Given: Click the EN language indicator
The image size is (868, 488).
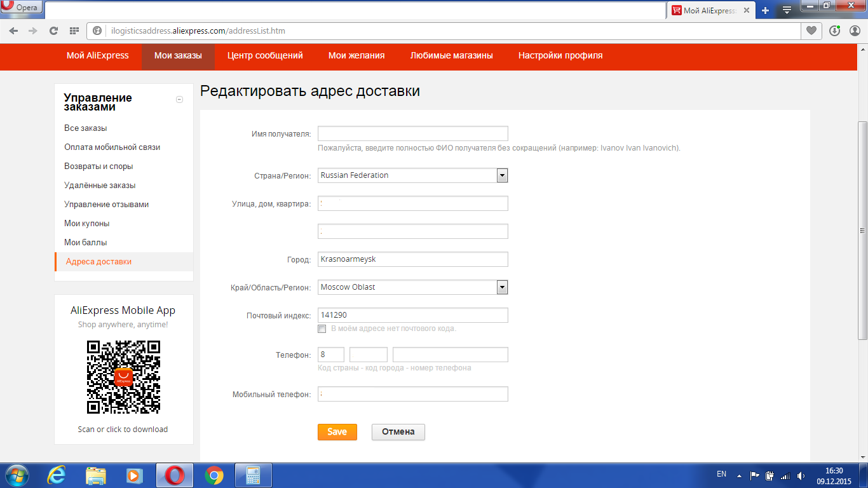Looking at the screenshot, I should [721, 474].
